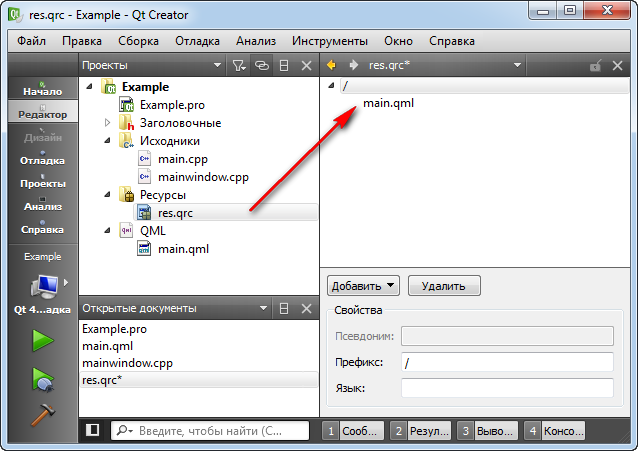
Task: Close the Проекты panel
Action: (x=306, y=65)
